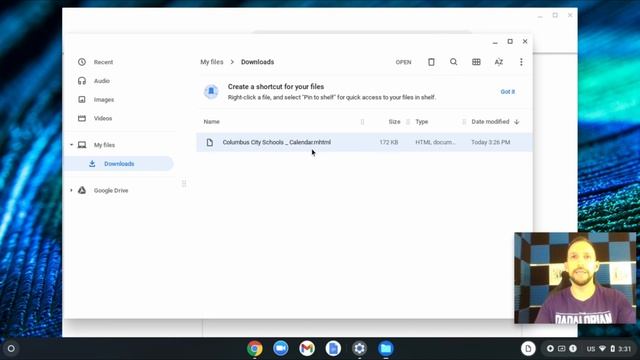This screenshot has width=640, height=360.
Task: Open the Downloads folder in sidebar
Action: pyautogui.click(x=118, y=164)
